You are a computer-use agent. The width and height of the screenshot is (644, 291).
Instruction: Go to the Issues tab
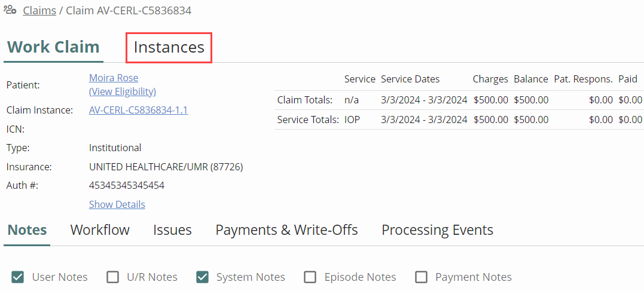(172, 230)
